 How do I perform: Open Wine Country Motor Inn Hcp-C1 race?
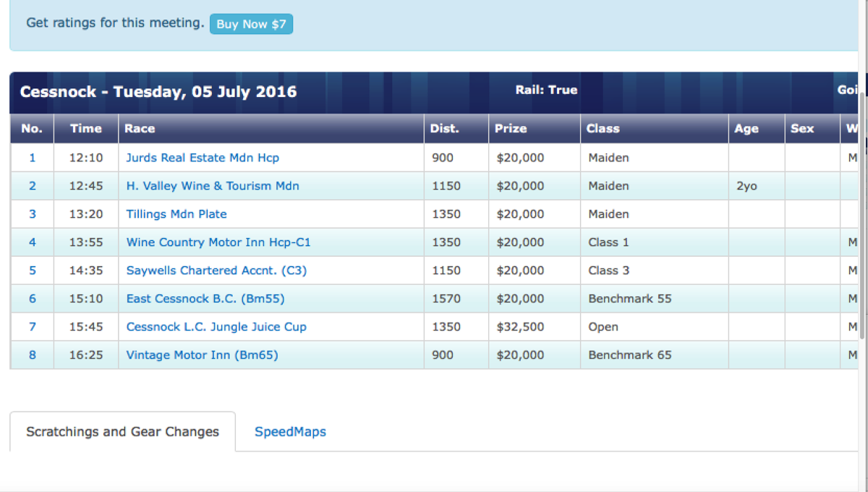(x=218, y=242)
